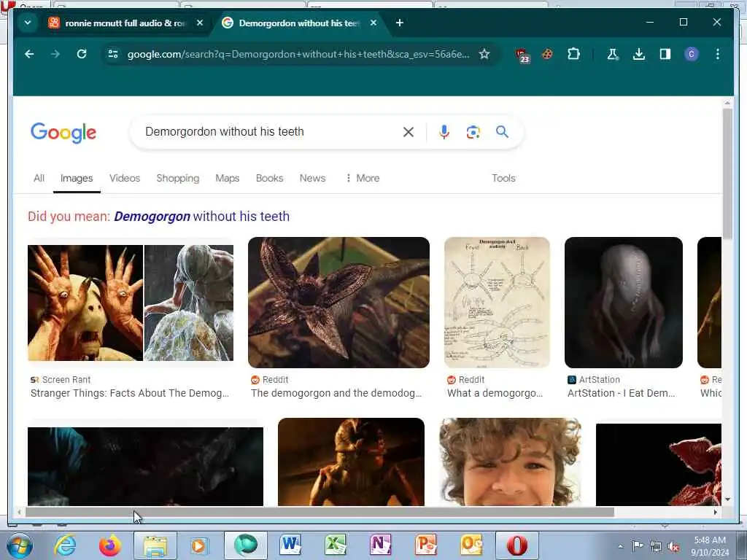Launch Firefox from taskbar

109,545
